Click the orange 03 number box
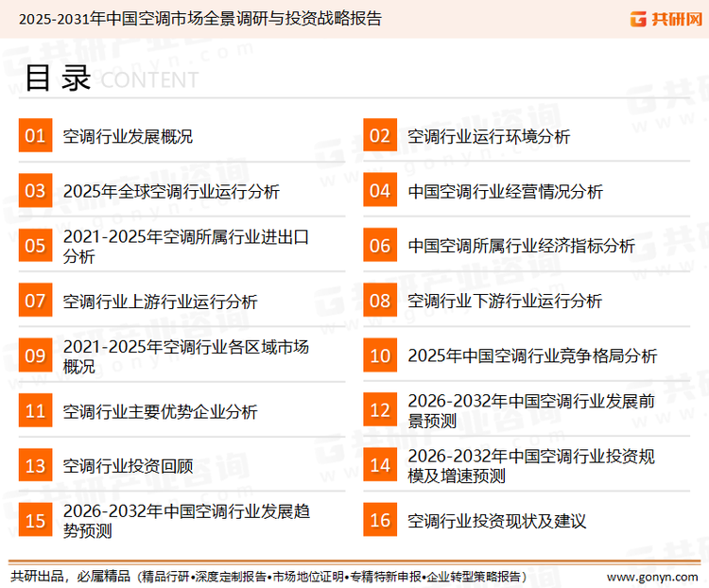 35,190
